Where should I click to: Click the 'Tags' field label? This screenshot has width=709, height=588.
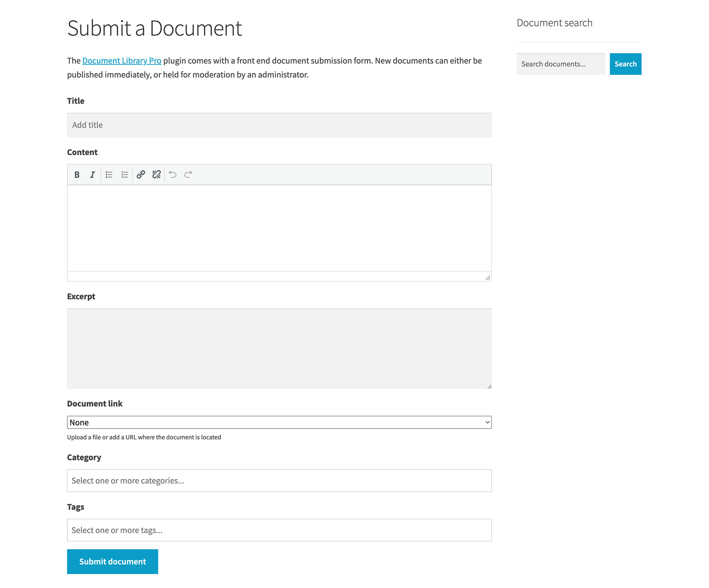point(76,507)
